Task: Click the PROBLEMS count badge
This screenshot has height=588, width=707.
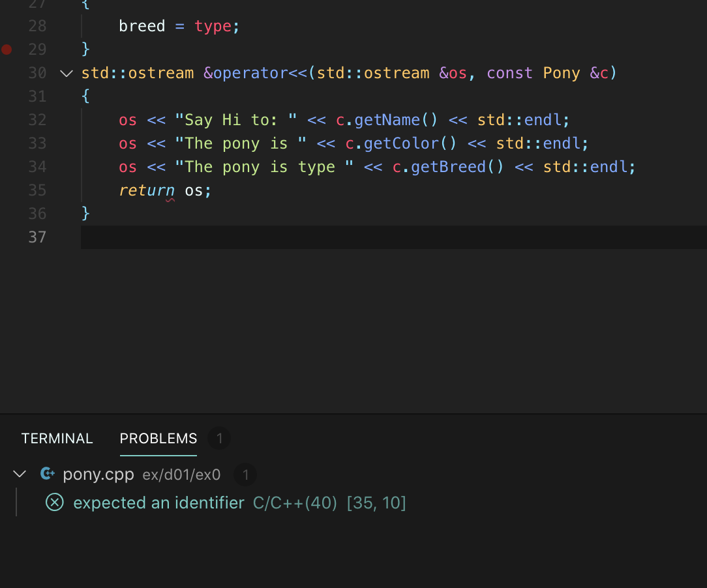Action: click(x=219, y=439)
